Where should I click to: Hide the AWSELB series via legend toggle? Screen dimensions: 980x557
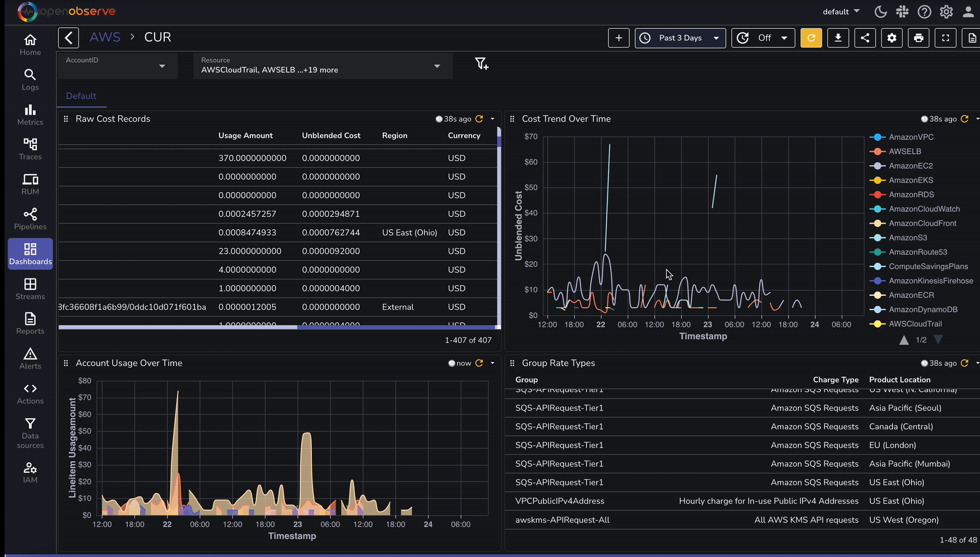tap(905, 151)
